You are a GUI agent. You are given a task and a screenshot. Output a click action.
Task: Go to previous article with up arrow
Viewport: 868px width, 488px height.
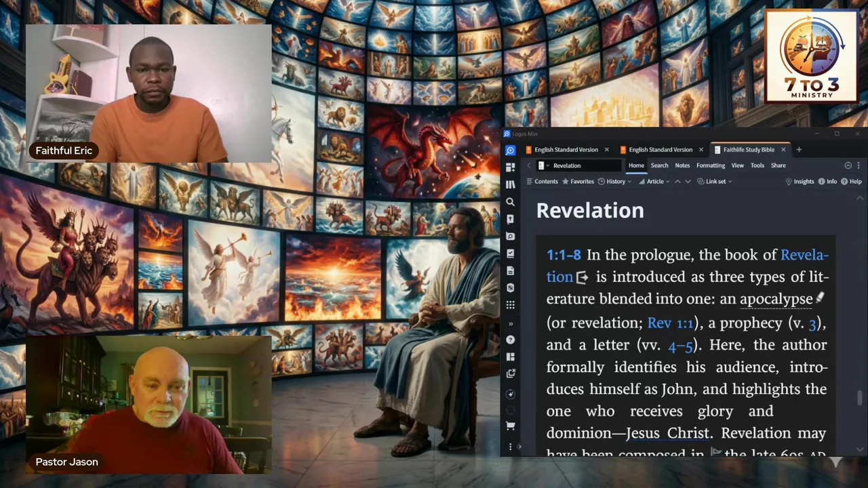click(x=677, y=182)
